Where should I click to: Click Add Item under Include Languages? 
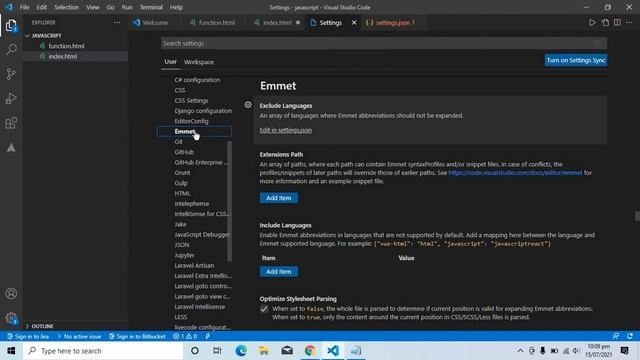[x=279, y=272]
